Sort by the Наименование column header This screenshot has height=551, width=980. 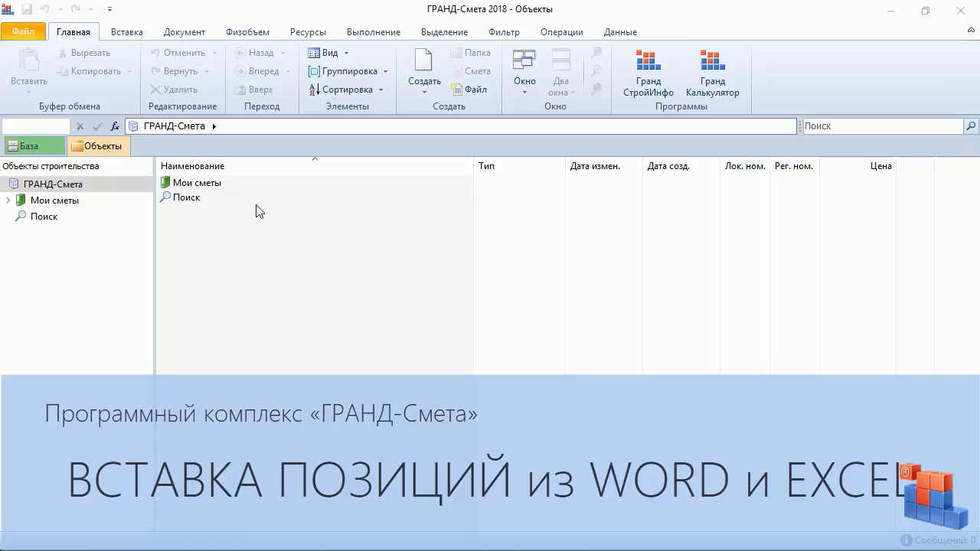pyautogui.click(x=315, y=166)
